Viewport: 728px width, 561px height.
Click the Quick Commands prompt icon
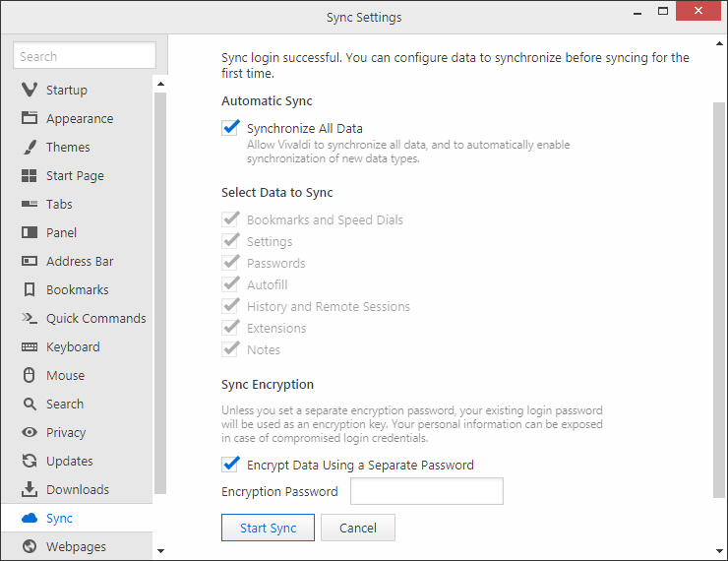coord(30,318)
